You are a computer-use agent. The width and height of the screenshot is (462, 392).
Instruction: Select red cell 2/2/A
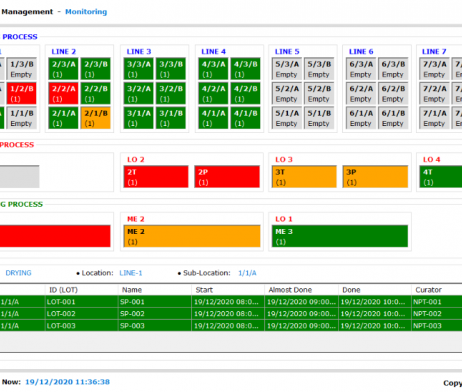click(x=63, y=94)
